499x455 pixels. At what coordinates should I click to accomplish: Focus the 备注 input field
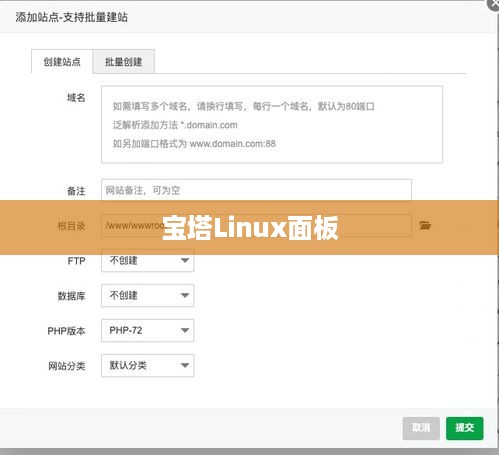click(x=256, y=190)
